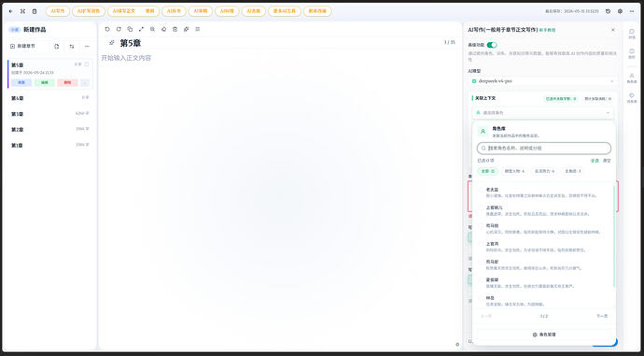Open the AI模型 deepseek dropdown
644x356 pixels.
[x=543, y=81]
